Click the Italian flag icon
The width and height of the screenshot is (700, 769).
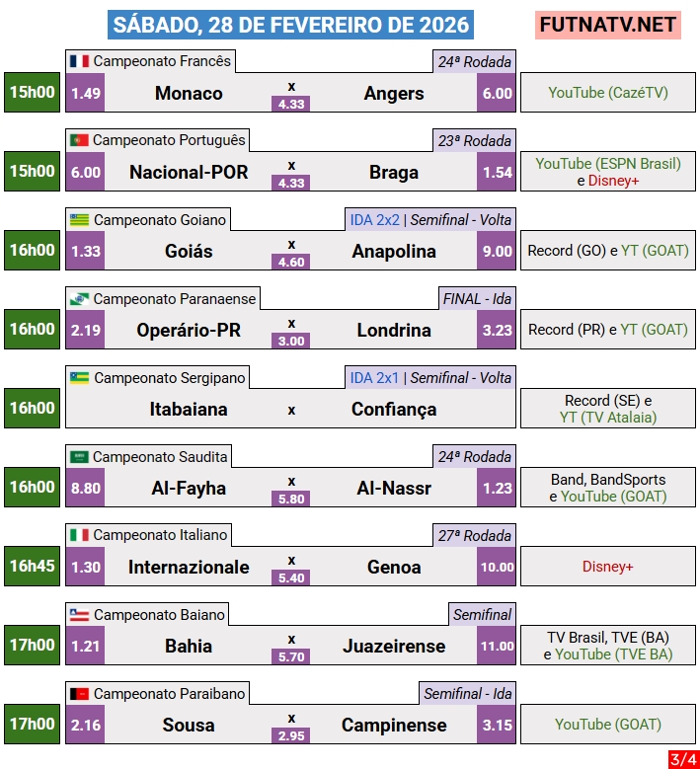pyautogui.click(x=79, y=535)
